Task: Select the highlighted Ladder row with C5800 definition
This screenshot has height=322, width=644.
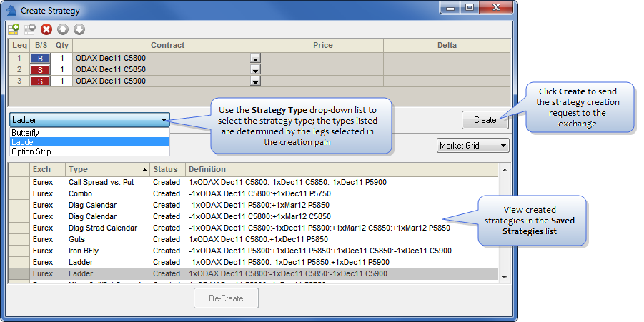Action: pyautogui.click(x=254, y=274)
